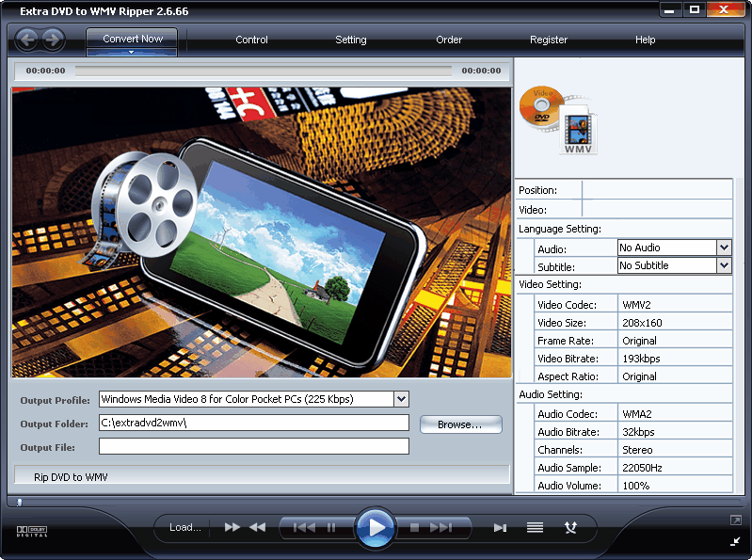
Task: Click the Browse... button
Action: 460,424
